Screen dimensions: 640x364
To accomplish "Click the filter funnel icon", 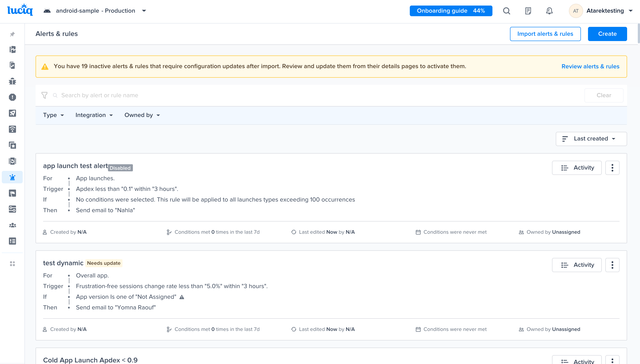I will [44, 95].
